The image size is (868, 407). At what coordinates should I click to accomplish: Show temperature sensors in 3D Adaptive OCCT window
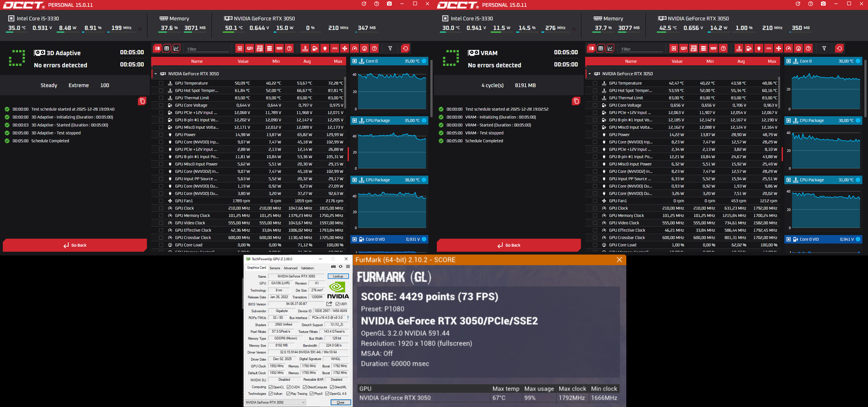click(x=305, y=48)
